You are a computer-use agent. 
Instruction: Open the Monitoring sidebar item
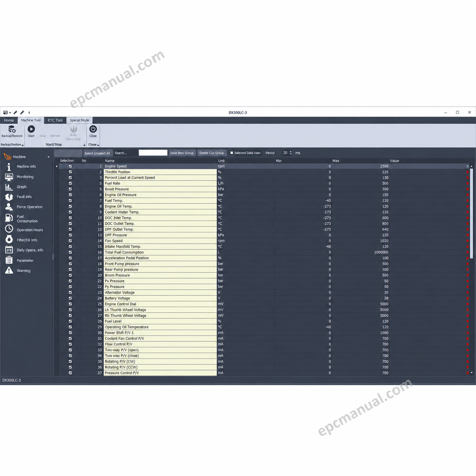tap(25, 177)
